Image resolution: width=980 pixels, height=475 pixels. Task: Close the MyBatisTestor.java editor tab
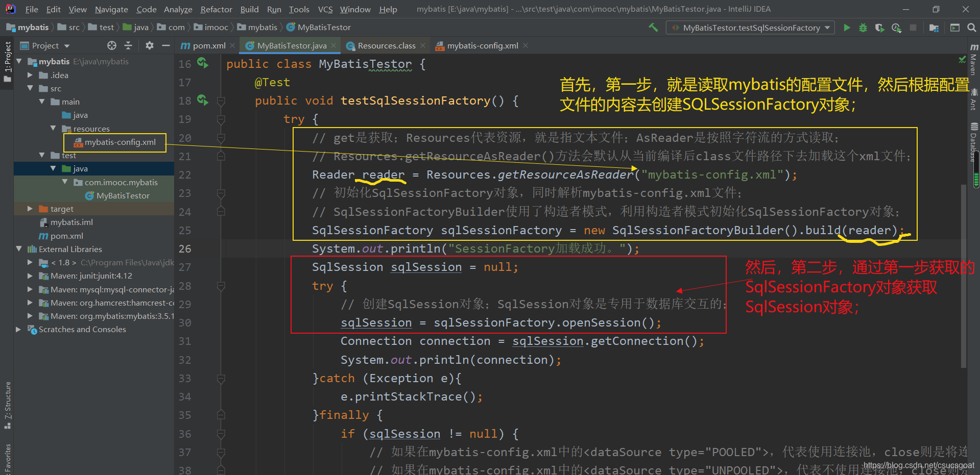(x=333, y=45)
